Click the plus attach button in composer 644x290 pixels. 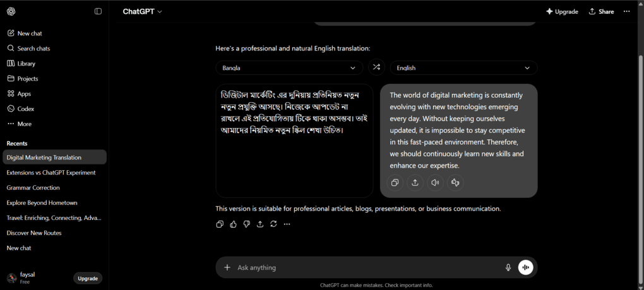click(227, 267)
